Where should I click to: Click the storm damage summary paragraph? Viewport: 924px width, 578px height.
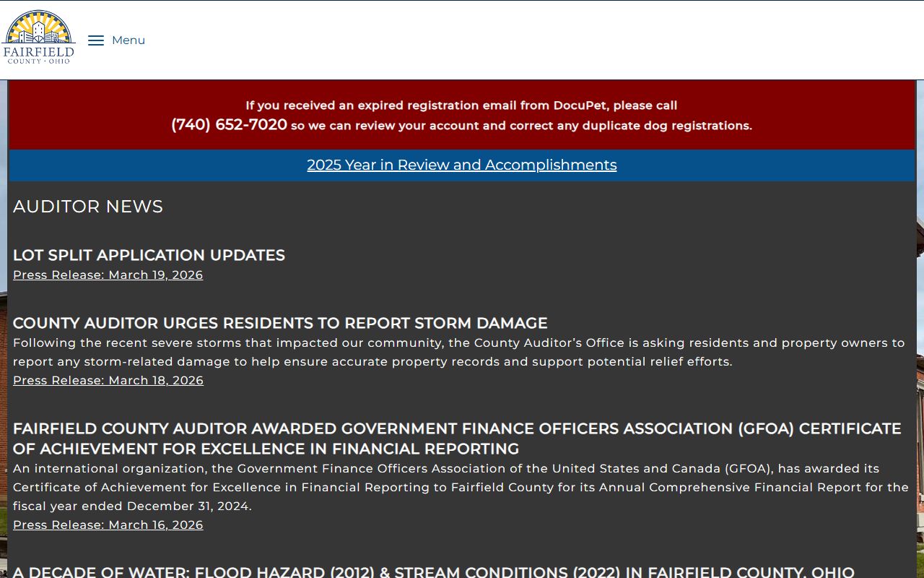tap(459, 352)
